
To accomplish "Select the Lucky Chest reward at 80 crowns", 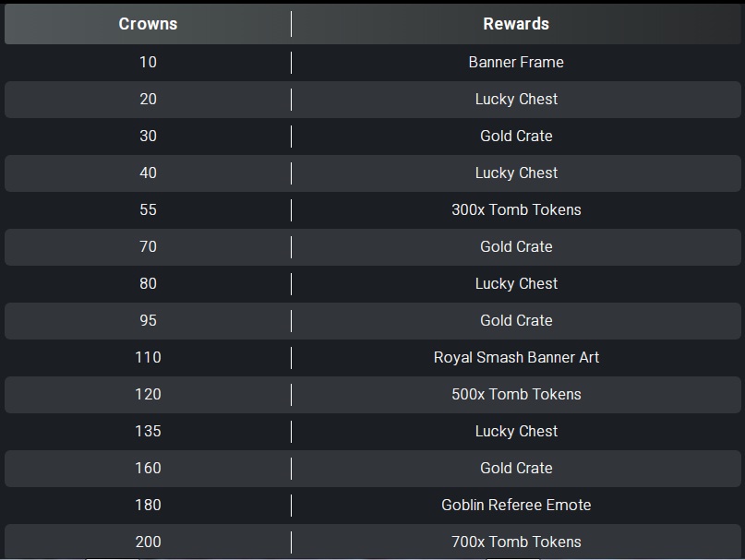I will pyautogui.click(x=516, y=283).
